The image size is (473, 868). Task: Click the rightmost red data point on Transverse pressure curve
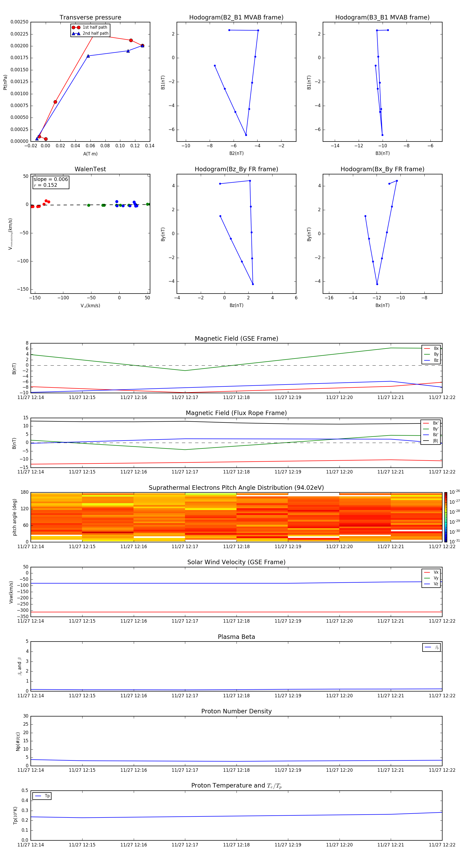[142, 46]
